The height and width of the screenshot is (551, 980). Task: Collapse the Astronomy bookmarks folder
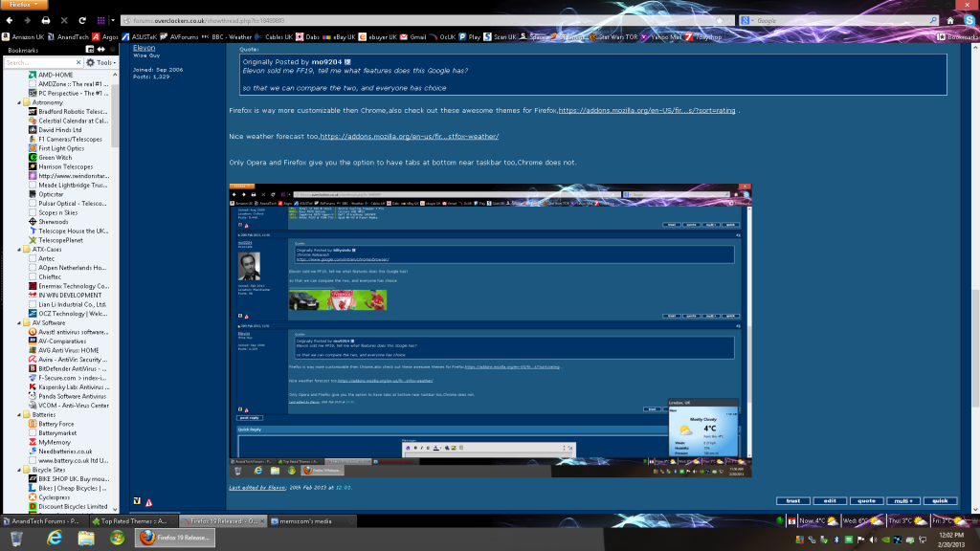pyautogui.click(x=19, y=102)
